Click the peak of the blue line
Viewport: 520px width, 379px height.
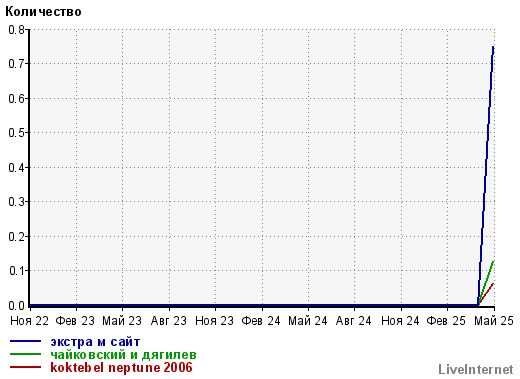tap(493, 47)
